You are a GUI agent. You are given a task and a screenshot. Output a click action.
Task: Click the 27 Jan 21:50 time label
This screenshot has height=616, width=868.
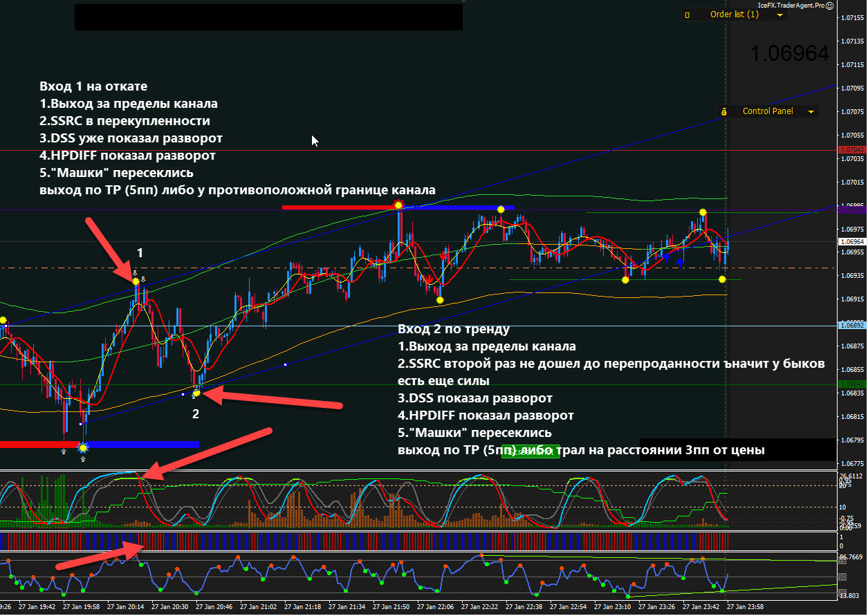391,606
